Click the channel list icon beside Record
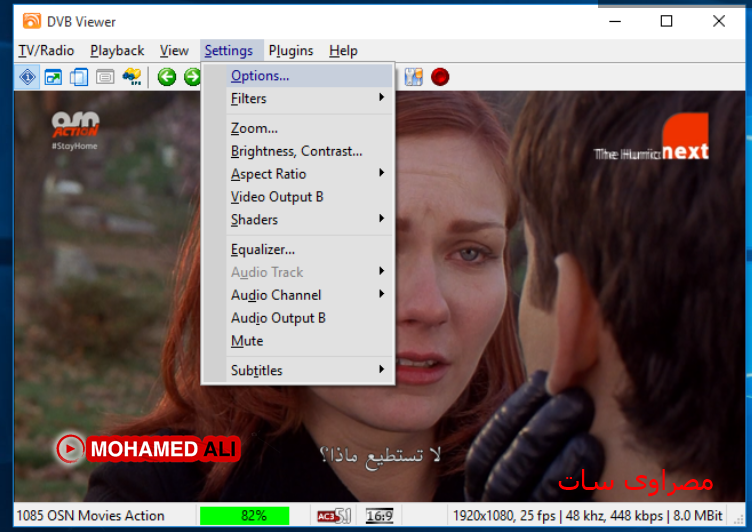 pos(413,77)
